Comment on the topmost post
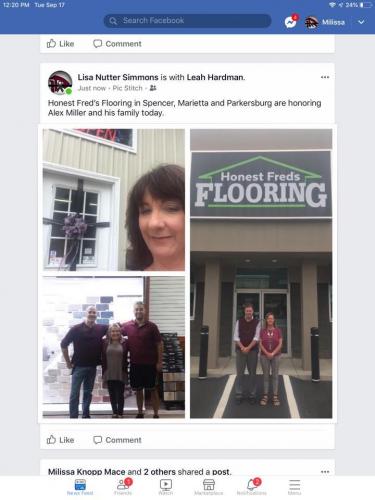The width and height of the screenshot is (375, 500). (x=117, y=44)
